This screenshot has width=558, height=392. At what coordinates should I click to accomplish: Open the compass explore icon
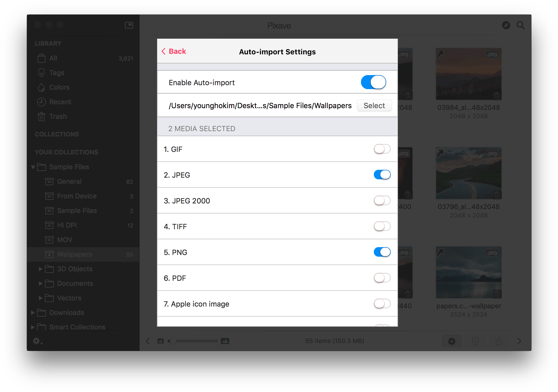coord(506,25)
